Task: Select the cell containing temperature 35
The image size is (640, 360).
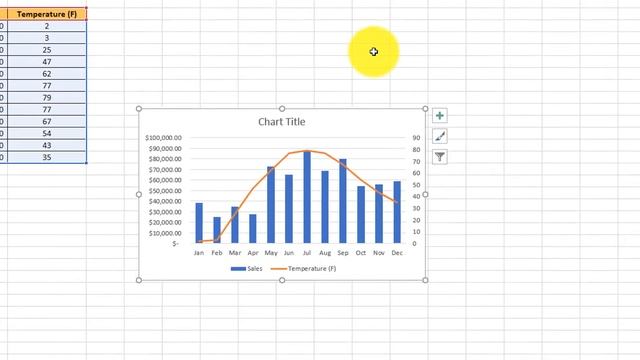Action: pos(47,157)
